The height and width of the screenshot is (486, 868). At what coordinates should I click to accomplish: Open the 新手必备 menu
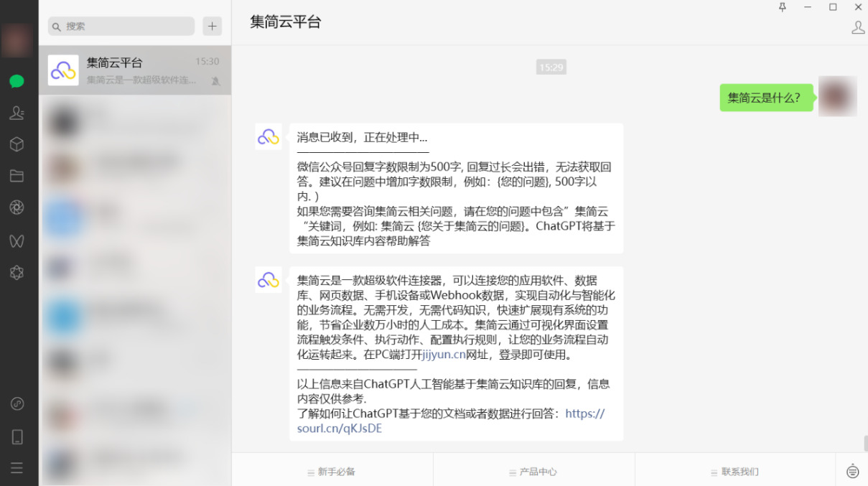click(x=332, y=472)
